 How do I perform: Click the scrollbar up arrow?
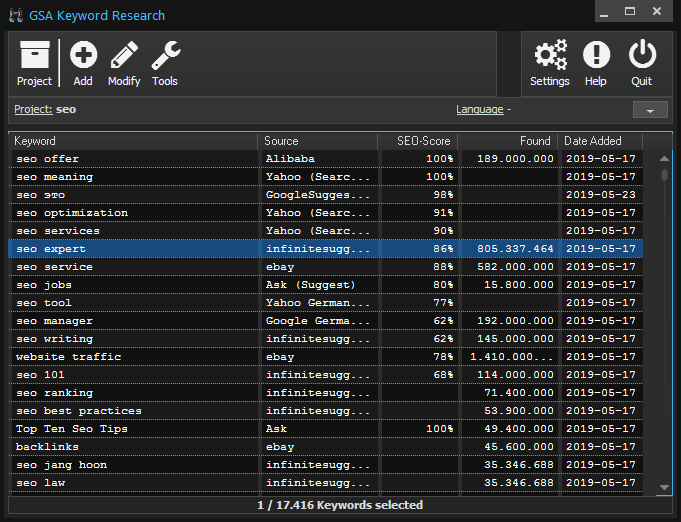click(x=664, y=159)
